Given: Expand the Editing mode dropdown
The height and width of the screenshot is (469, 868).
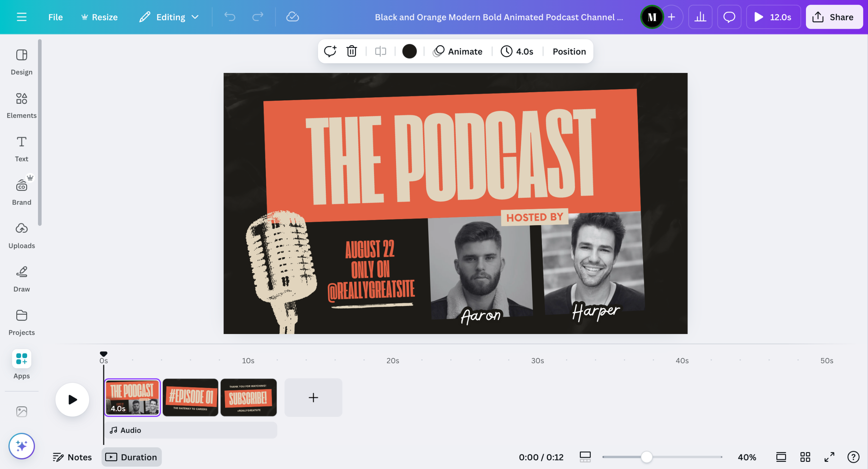Looking at the screenshot, I should click(x=169, y=17).
